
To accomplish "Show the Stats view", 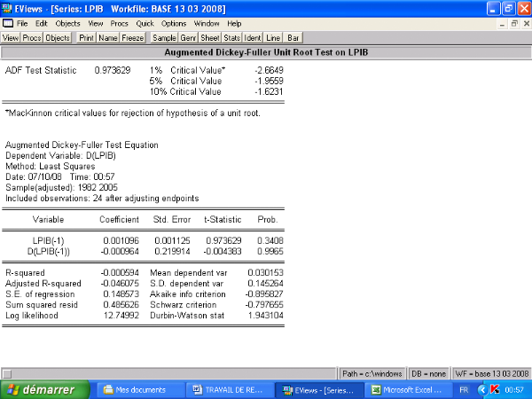I will (231, 37).
